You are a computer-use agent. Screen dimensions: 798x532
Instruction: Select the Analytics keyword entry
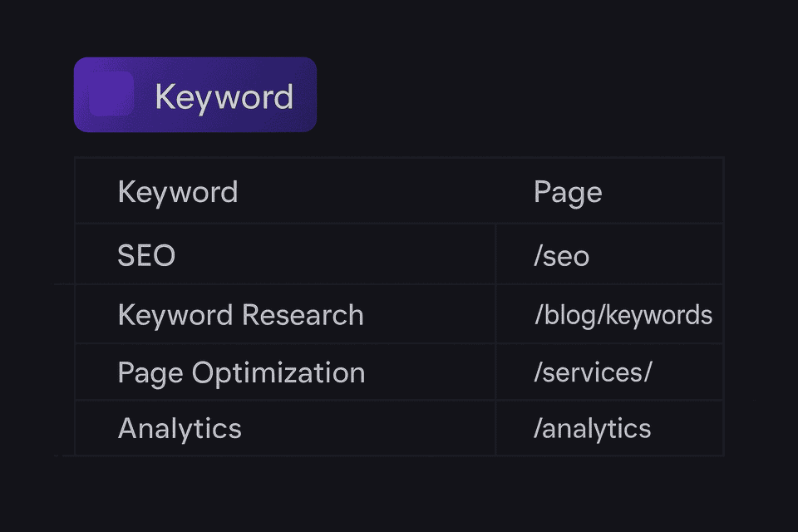point(180,429)
